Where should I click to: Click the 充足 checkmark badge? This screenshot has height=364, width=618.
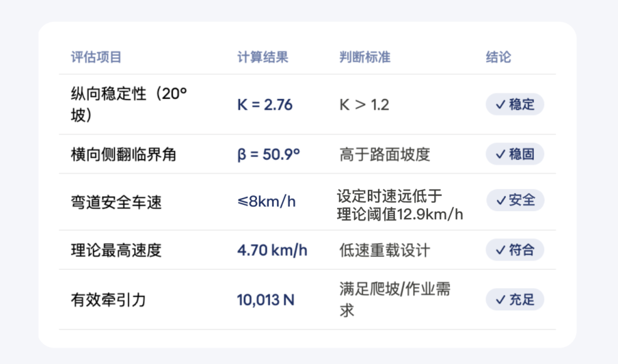point(514,299)
